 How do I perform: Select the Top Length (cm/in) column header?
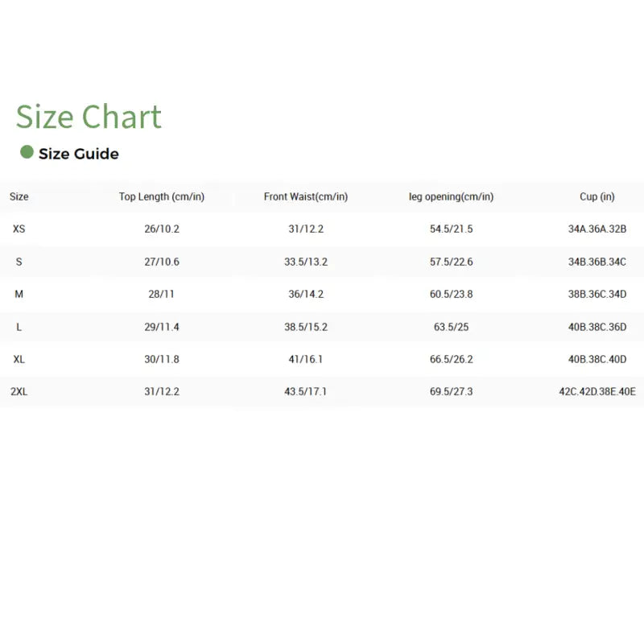tap(162, 196)
